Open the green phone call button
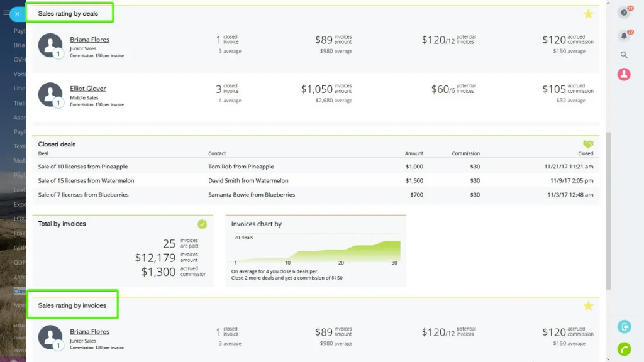644x362 pixels. [x=624, y=349]
